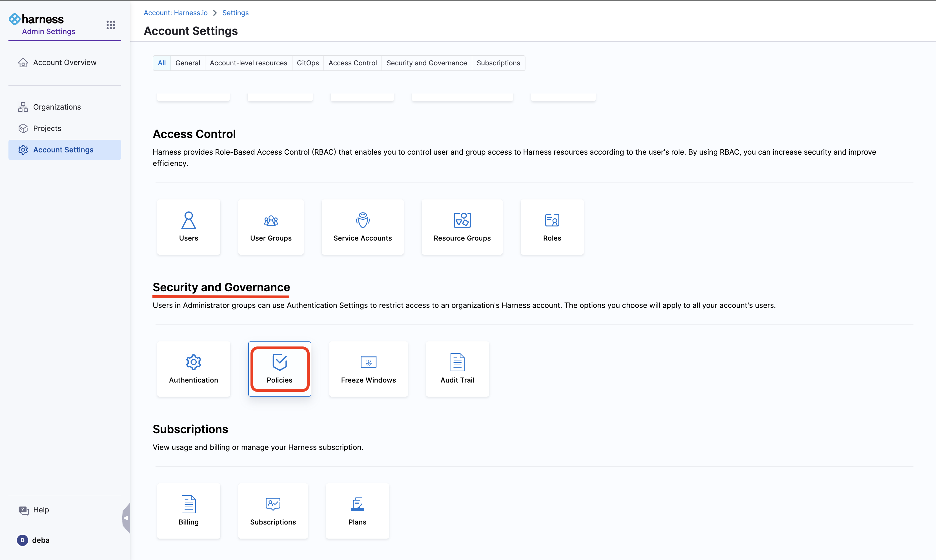936x560 pixels.
Task: Open the Service Accounts card
Action: (362, 227)
